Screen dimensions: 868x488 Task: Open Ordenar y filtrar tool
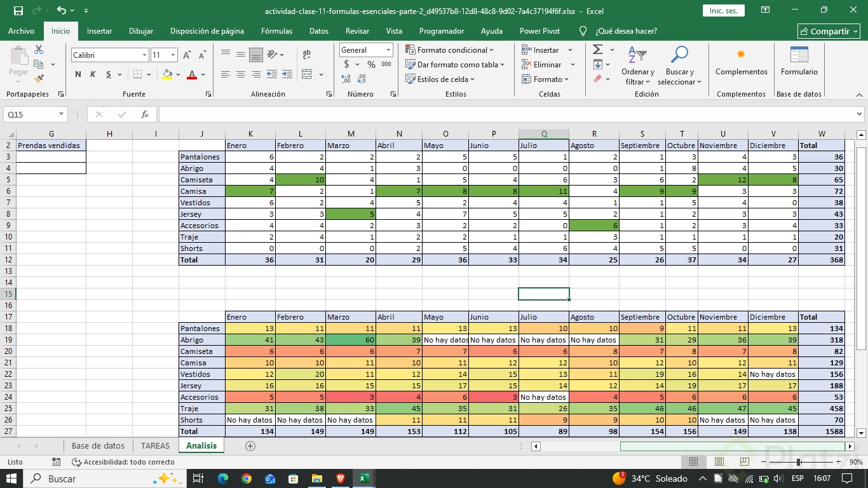tap(638, 66)
